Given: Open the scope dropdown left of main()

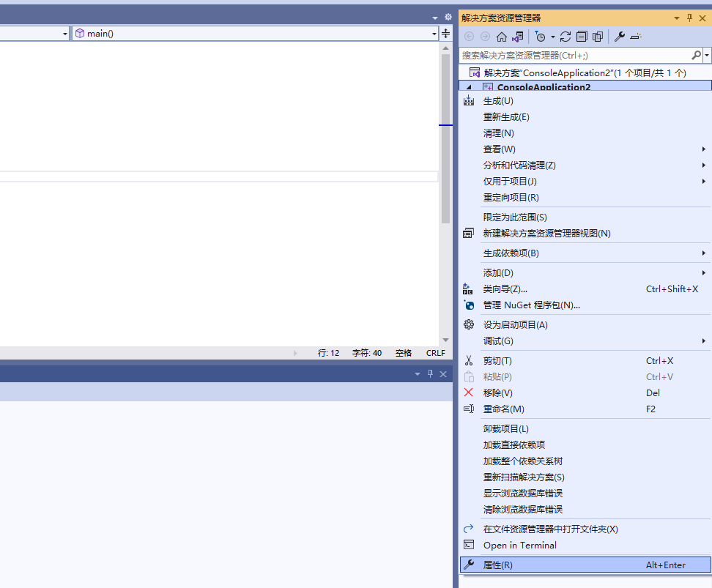Looking at the screenshot, I should [65, 34].
